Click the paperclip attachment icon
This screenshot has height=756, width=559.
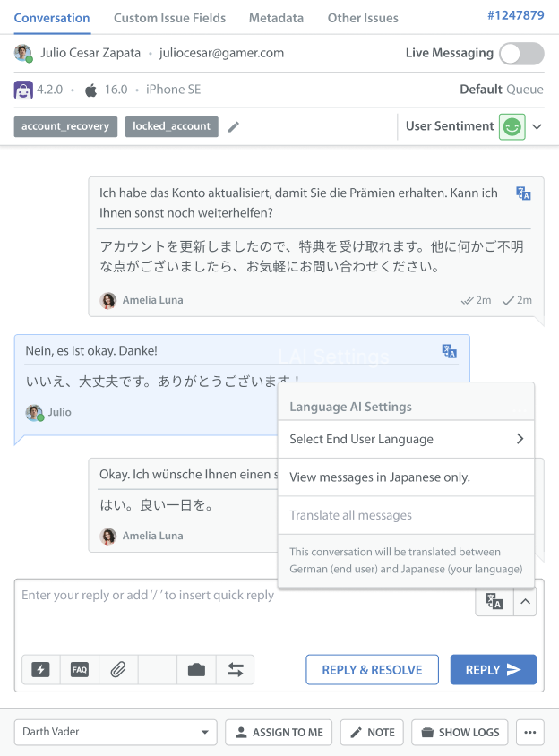(x=118, y=670)
